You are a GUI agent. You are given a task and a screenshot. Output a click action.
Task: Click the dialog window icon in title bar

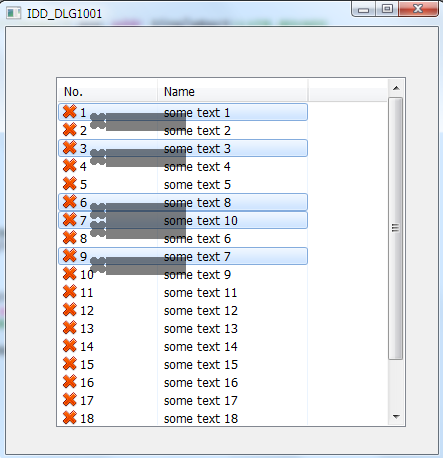click(x=14, y=13)
